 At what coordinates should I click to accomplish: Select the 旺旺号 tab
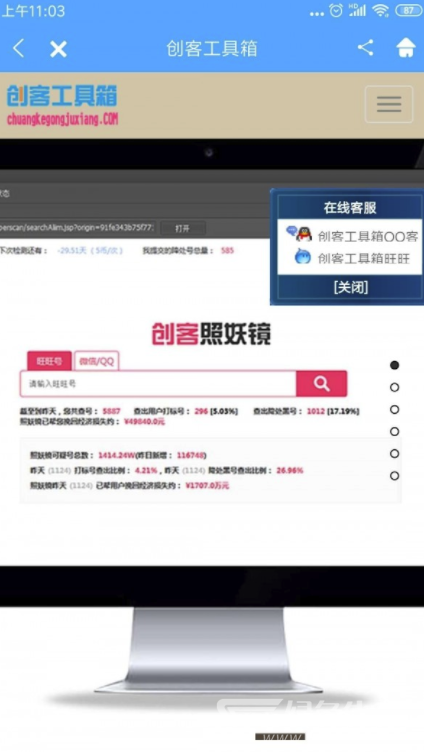point(49,361)
